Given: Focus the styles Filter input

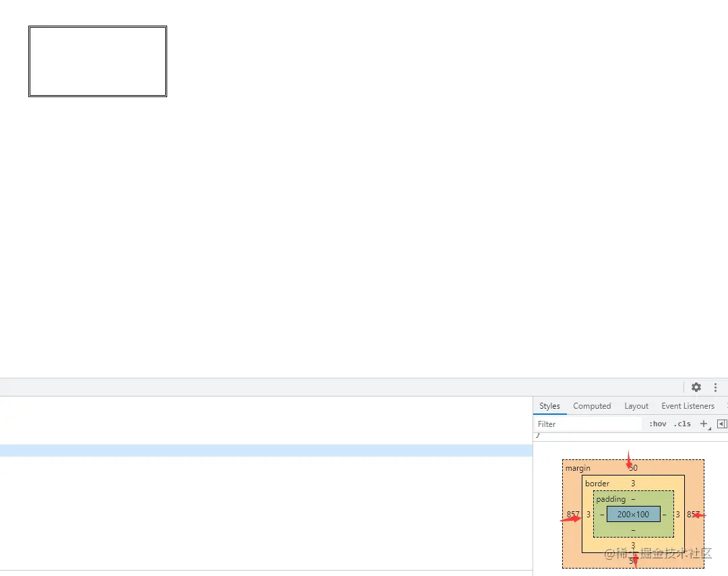Looking at the screenshot, I should (588, 424).
